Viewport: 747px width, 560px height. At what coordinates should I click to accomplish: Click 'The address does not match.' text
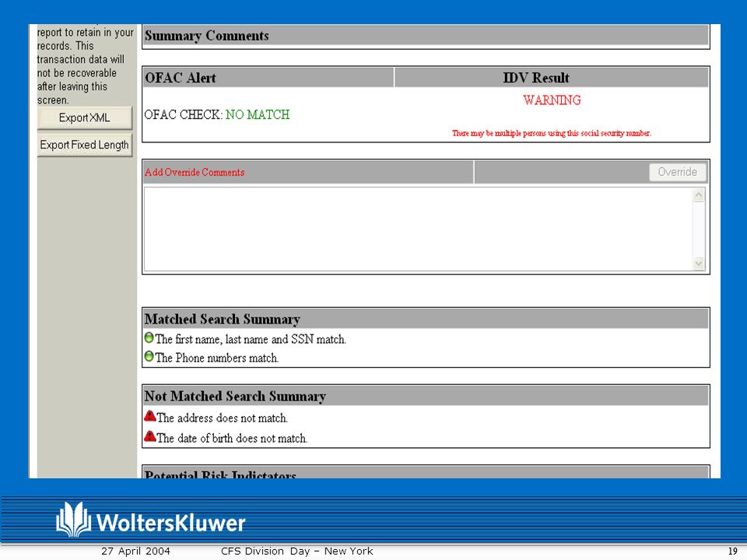[x=223, y=418]
